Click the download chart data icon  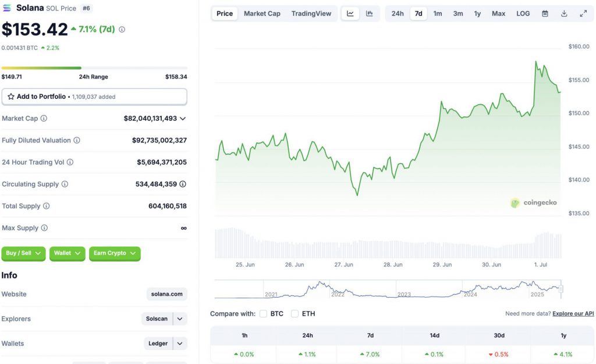[x=564, y=13]
